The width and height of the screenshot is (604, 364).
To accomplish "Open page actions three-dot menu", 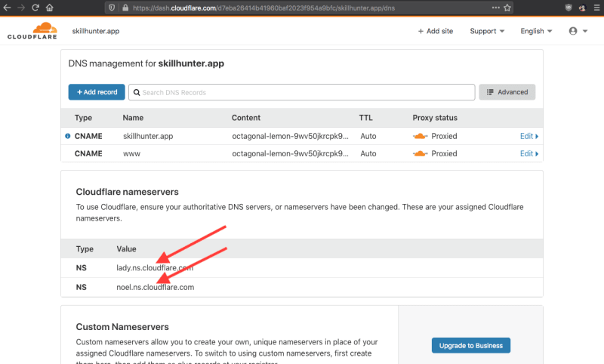I will coord(495,8).
